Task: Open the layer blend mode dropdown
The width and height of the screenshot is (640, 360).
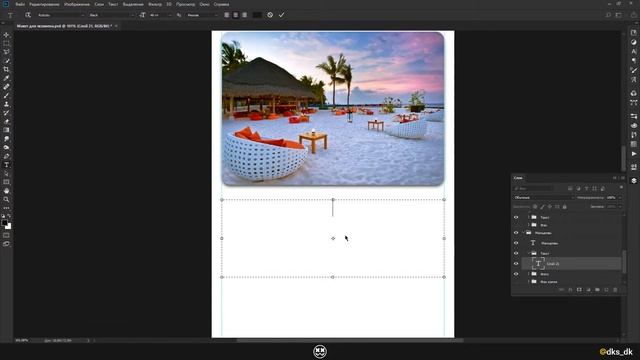Action: [544, 198]
